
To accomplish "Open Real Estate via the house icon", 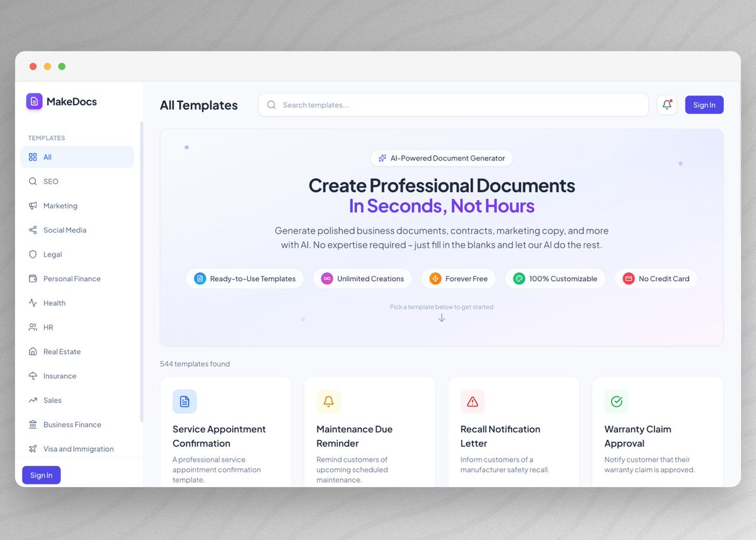I will [x=32, y=351].
